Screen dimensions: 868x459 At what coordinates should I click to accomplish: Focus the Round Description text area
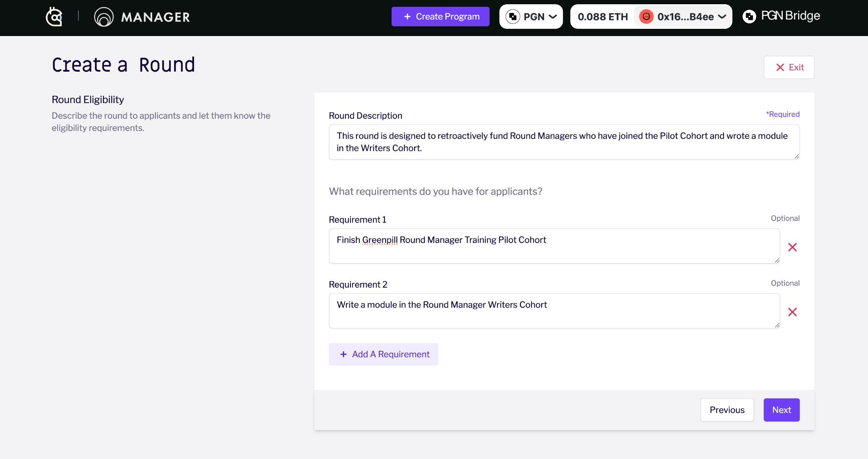pyautogui.click(x=564, y=142)
